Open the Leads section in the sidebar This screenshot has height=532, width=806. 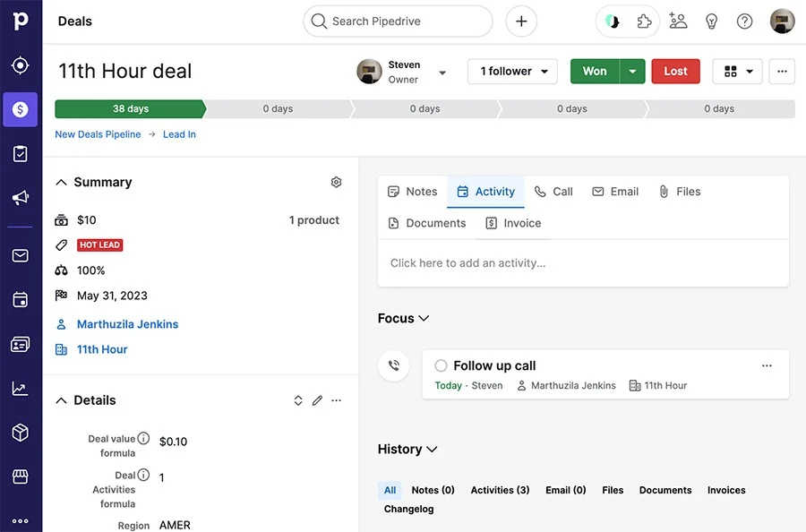pyautogui.click(x=20, y=64)
